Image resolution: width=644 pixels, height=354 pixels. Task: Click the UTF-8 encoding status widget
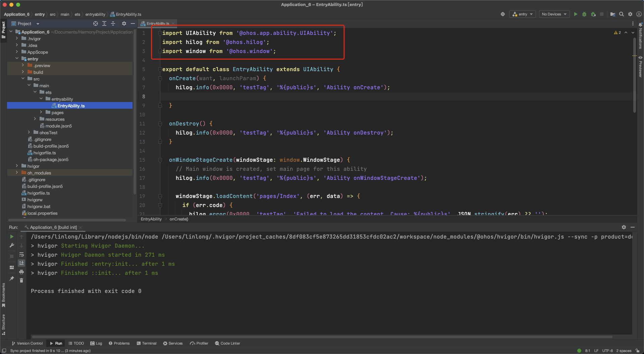tap(607, 351)
